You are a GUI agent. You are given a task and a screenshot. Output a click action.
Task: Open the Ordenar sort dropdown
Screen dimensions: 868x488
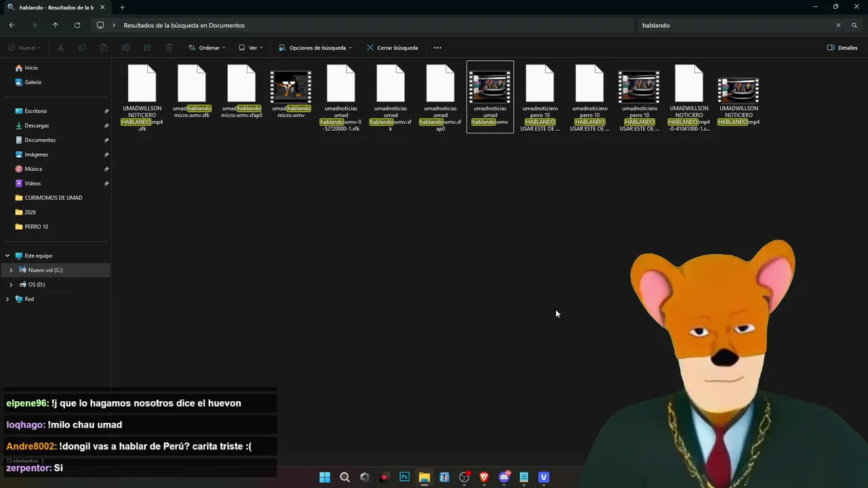tap(207, 47)
